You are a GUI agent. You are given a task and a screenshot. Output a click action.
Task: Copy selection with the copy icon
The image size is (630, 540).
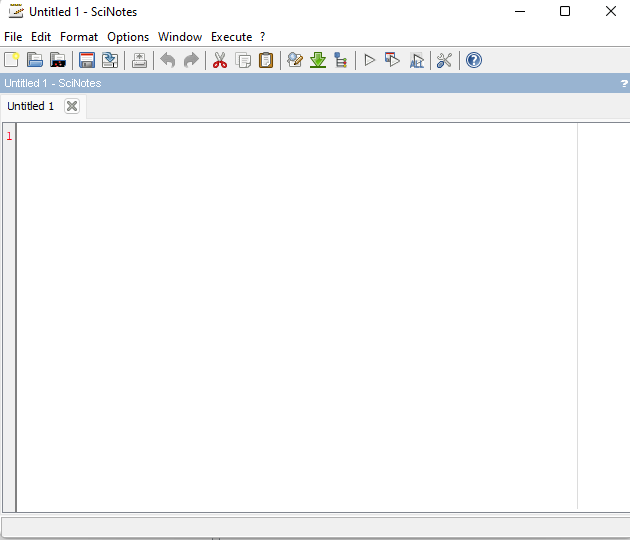pyautogui.click(x=243, y=60)
